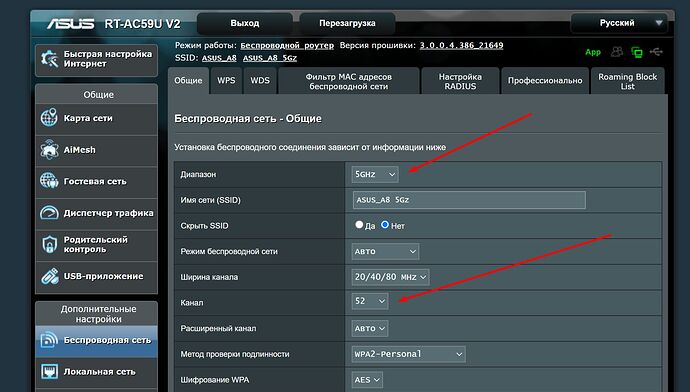The width and height of the screenshot is (690, 392).
Task: Switch to the Общие tab
Action: tap(188, 81)
